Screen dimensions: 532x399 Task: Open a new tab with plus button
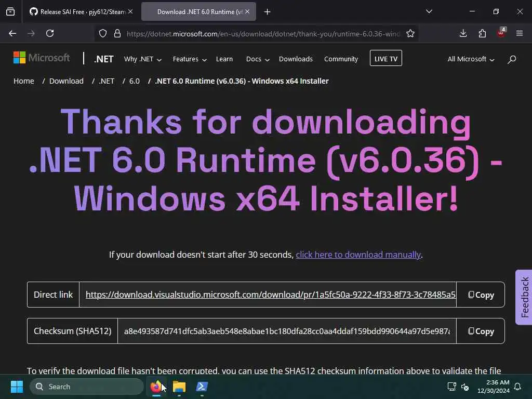click(268, 12)
